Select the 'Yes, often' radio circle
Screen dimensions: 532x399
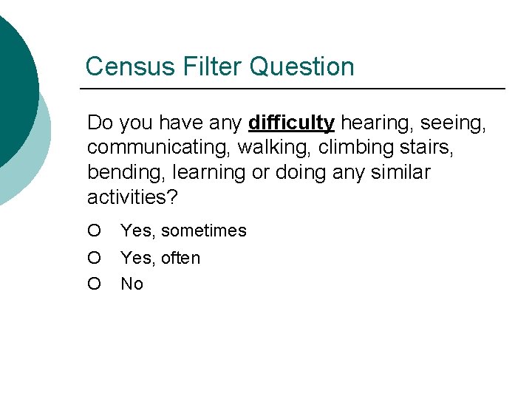pos(94,258)
